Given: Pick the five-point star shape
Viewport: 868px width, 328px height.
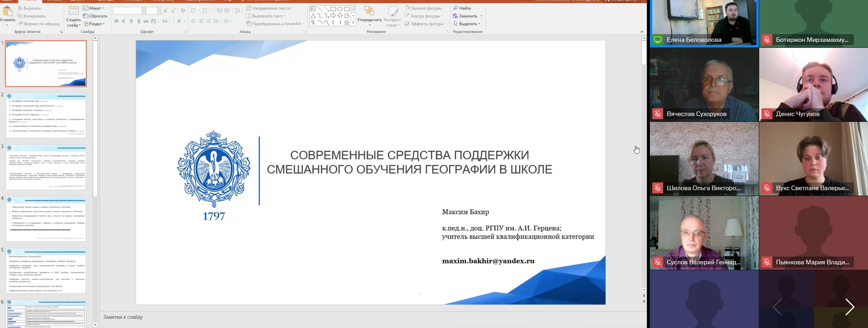Looking at the screenshot, I should [x=347, y=22].
